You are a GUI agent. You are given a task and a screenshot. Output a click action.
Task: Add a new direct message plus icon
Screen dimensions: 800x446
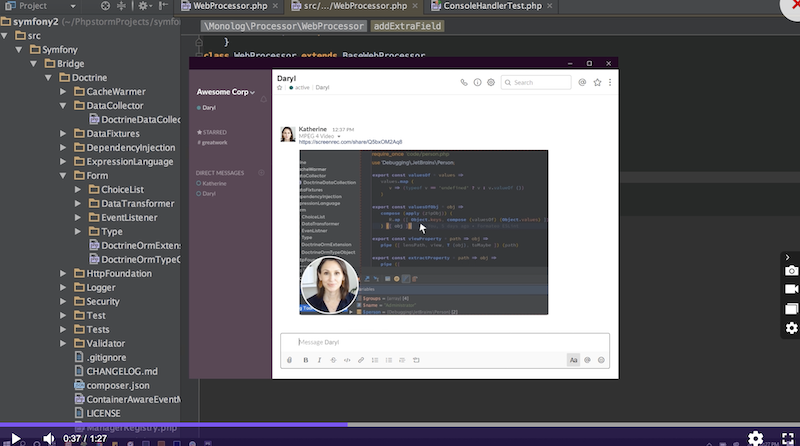[x=261, y=172]
